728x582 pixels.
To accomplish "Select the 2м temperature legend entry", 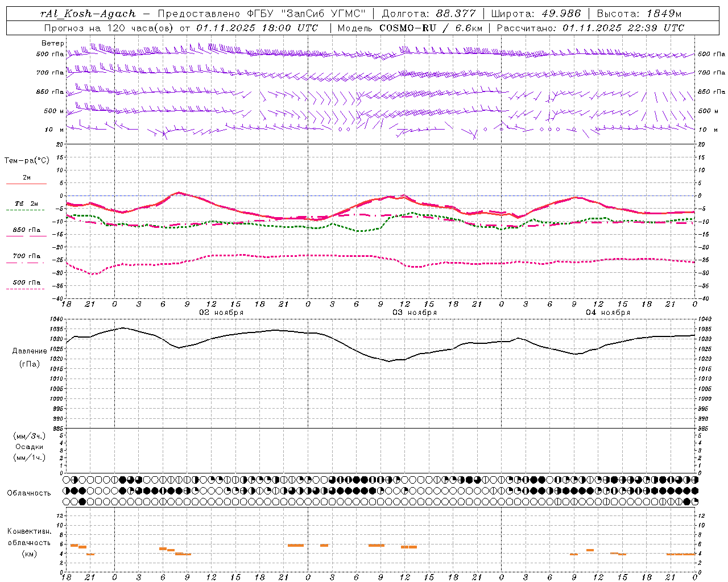I will coord(27,177).
